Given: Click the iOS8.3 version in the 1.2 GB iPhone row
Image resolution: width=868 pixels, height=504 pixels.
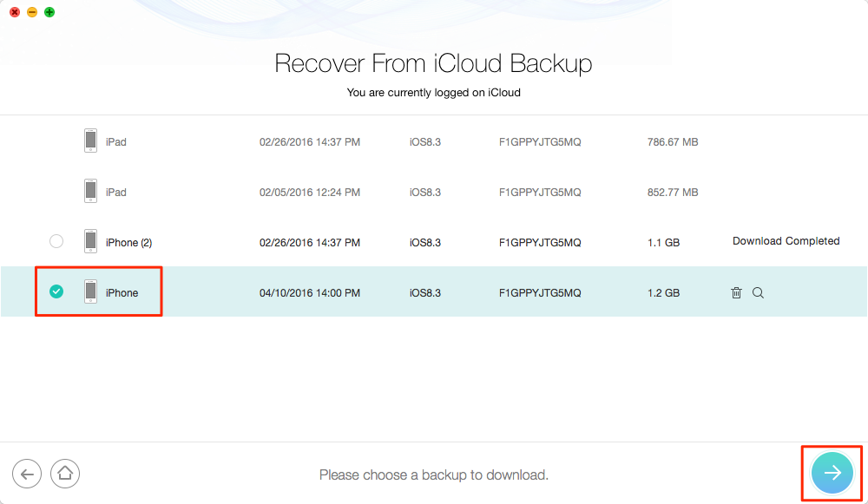Looking at the screenshot, I should 425,292.
